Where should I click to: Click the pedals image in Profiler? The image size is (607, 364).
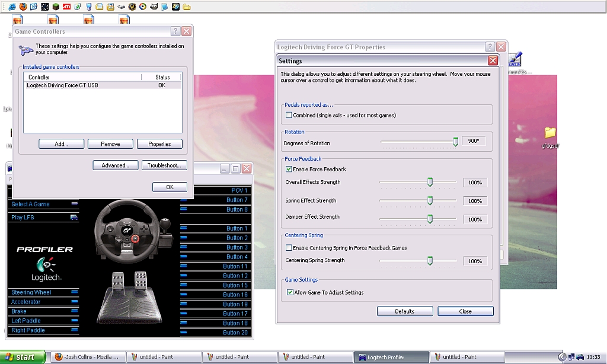pyautogui.click(x=129, y=298)
